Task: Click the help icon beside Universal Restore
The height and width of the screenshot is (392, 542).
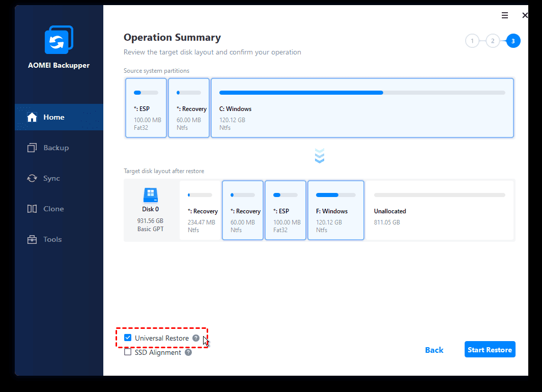Action: (x=196, y=338)
